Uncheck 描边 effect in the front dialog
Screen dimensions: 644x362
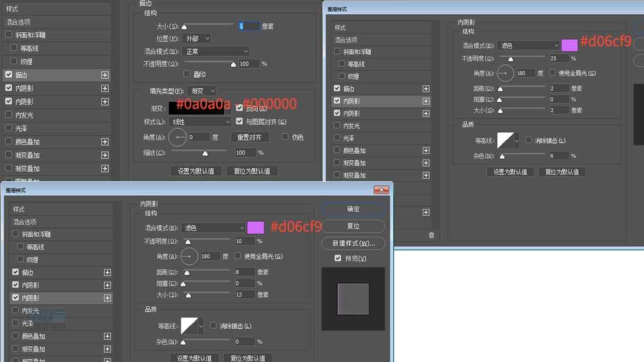click(16, 272)
